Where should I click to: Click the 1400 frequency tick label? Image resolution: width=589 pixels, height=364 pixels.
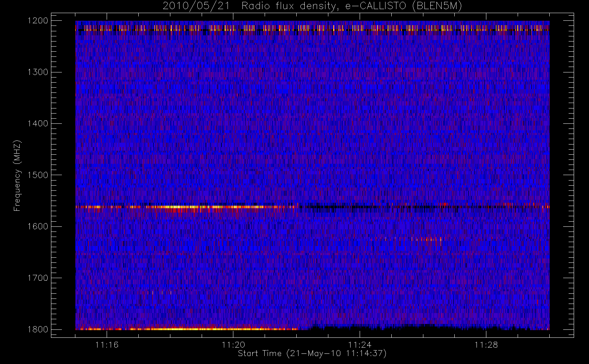click(38, 124)
